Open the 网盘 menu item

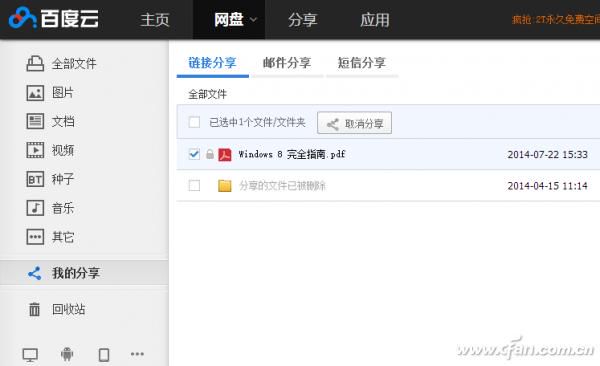228,20
